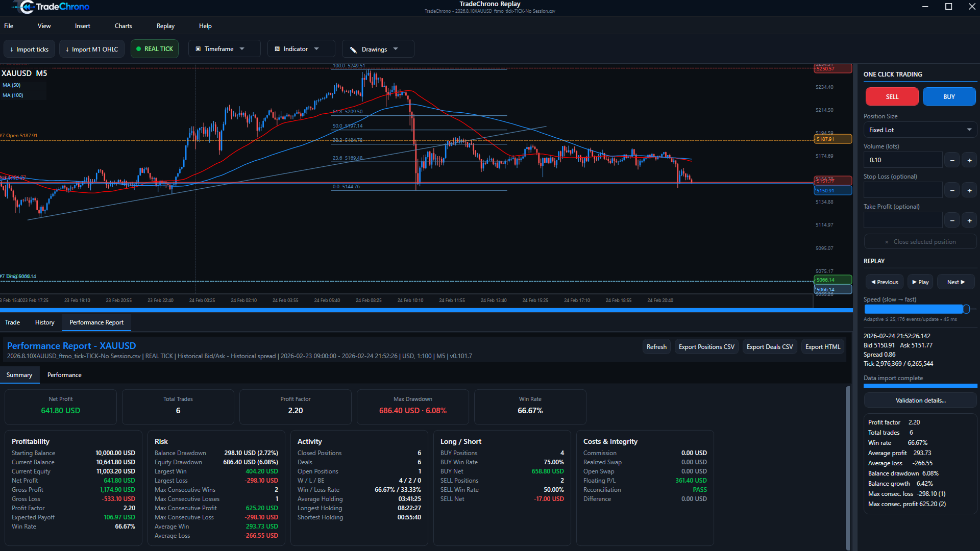Start replay with the Play button

[920, 282]
